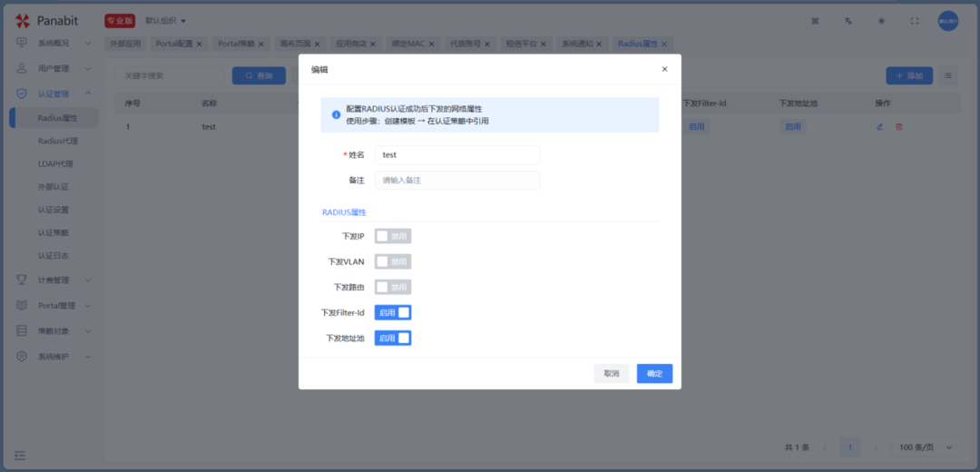Open 外部认证 in the sidebar
980x472 pixels.
point(54,186)
